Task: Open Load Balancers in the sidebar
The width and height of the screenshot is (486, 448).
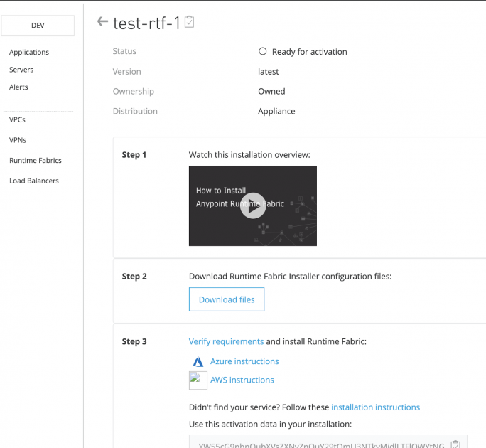Action: 34,181
